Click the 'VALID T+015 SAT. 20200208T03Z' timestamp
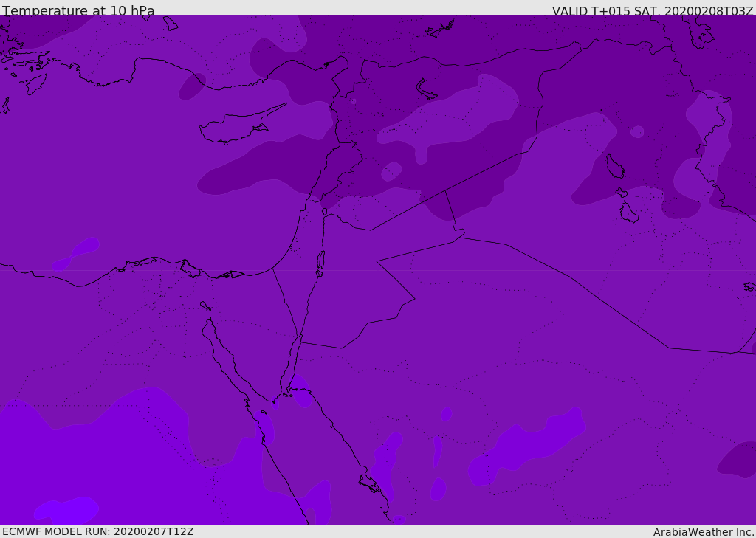Viewport: 756px width, 538px height. click(653, 11)
